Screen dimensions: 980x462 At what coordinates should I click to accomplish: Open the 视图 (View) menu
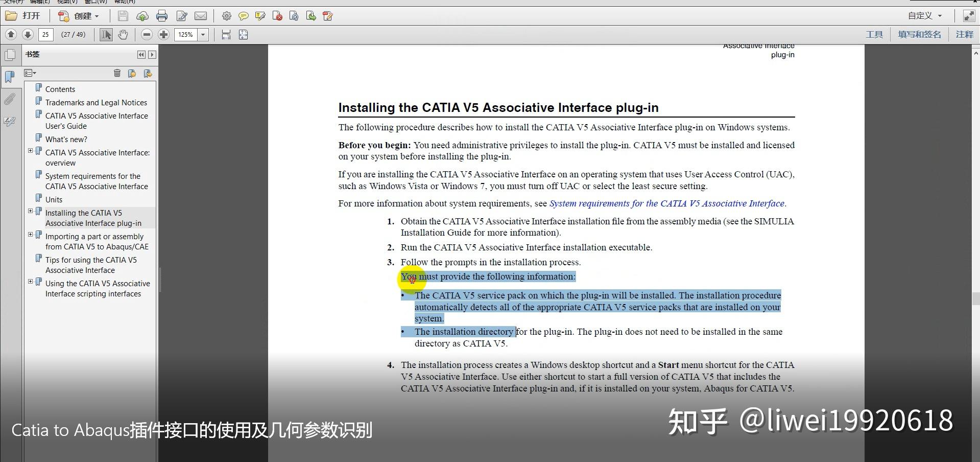66,2
